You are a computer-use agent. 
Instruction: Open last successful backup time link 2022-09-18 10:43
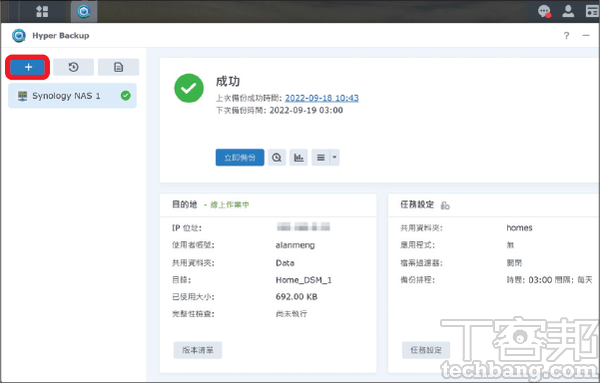click(322, 98)
